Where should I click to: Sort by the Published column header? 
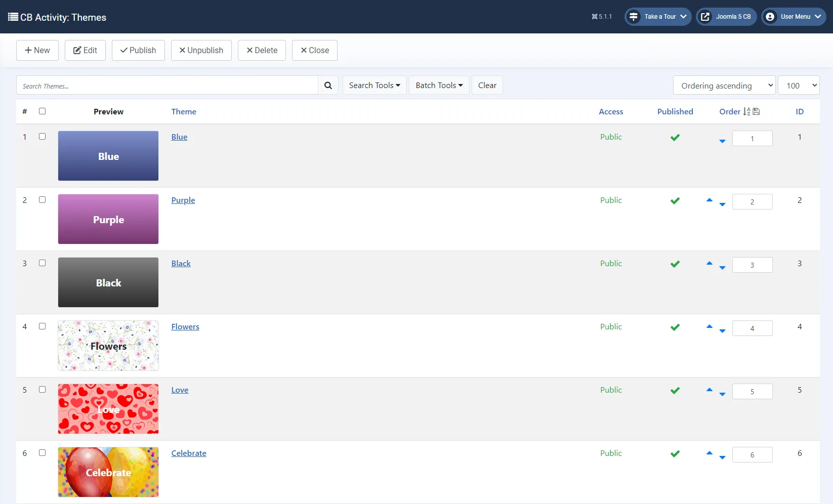675,112
